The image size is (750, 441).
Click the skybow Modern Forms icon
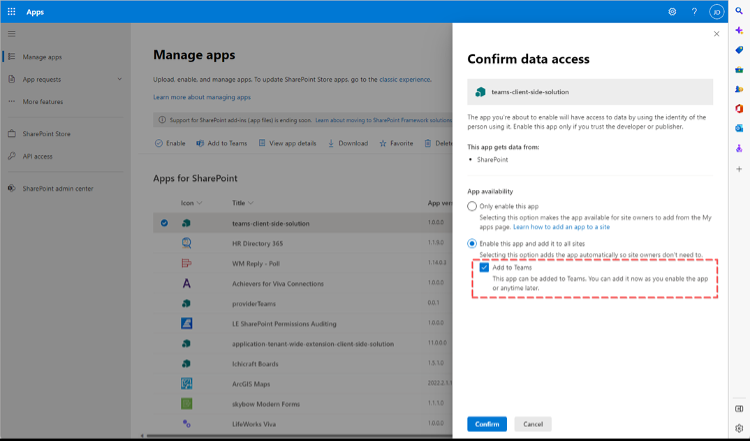click(x=187, y=404)
